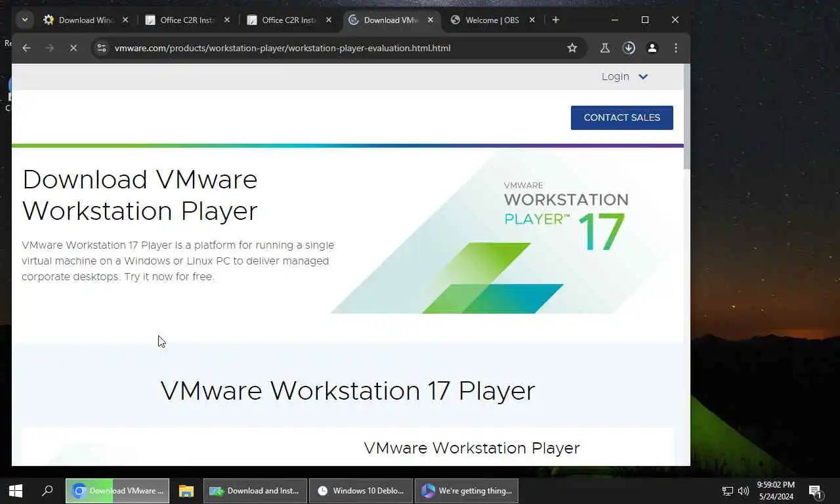Screen dimensions: 840x504
Task: Go back to the previous page
Action: coord(26,48)
